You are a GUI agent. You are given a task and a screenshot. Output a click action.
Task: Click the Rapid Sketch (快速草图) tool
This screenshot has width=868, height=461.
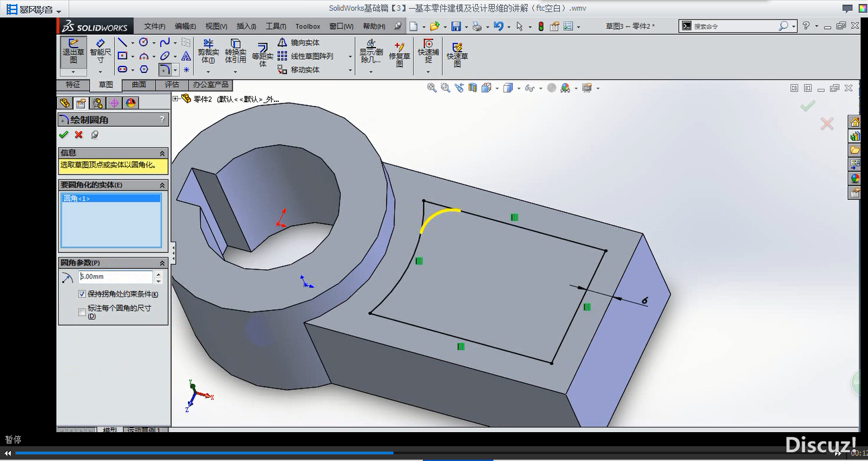pyautogui.click(x=457, y=54)
